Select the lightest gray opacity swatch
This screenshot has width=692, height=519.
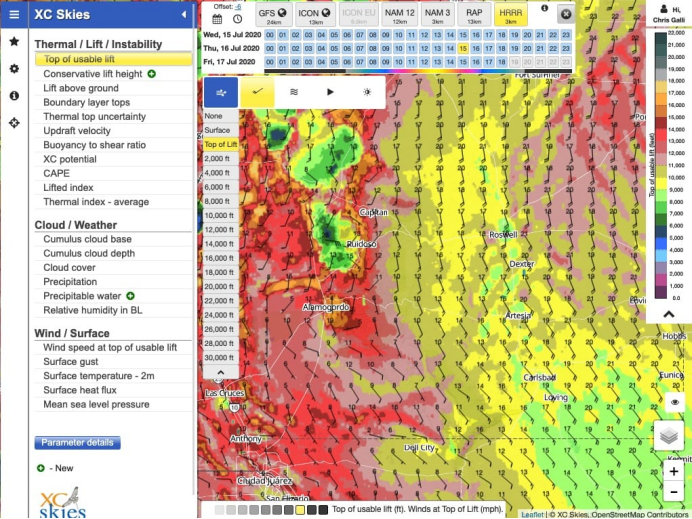click(219, 510)
